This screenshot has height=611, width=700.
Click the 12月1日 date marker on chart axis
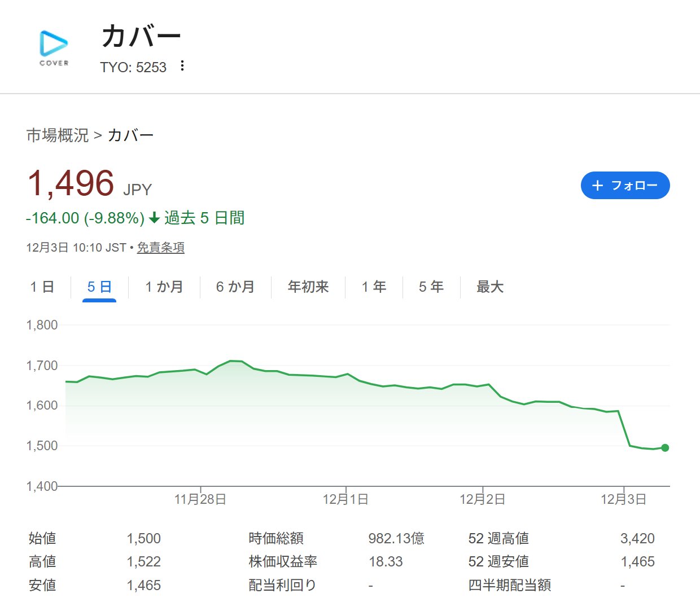pyautogui.click(x=345, y=499)
